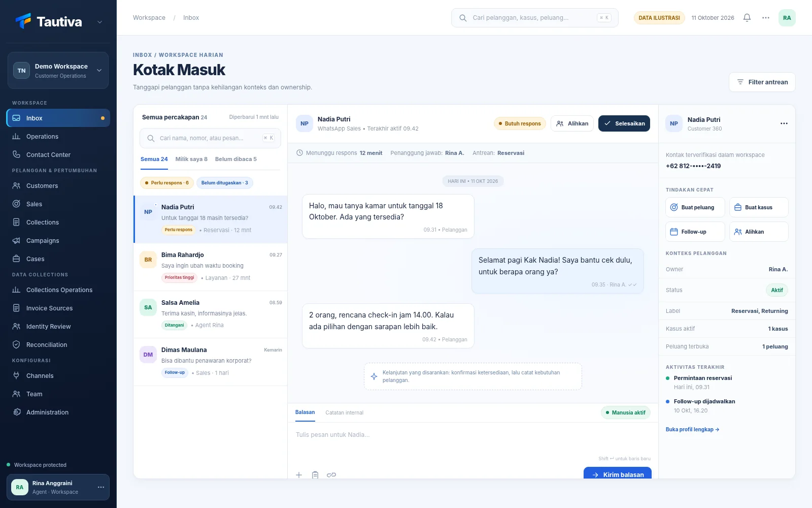Viewport: 812px width, 508px height.
Task: Click Alihkan in the conversation header
Action: 572,123
